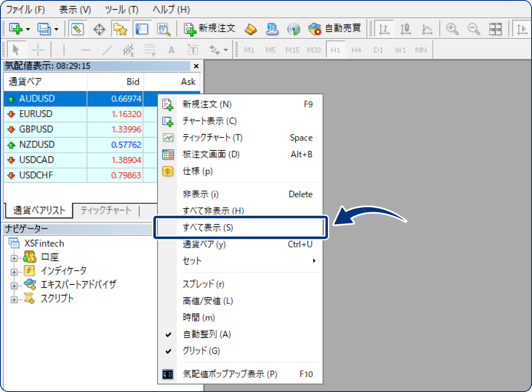Toggle the H1 timeframe button
Screen dimensions: 532x392
(336, 49)
